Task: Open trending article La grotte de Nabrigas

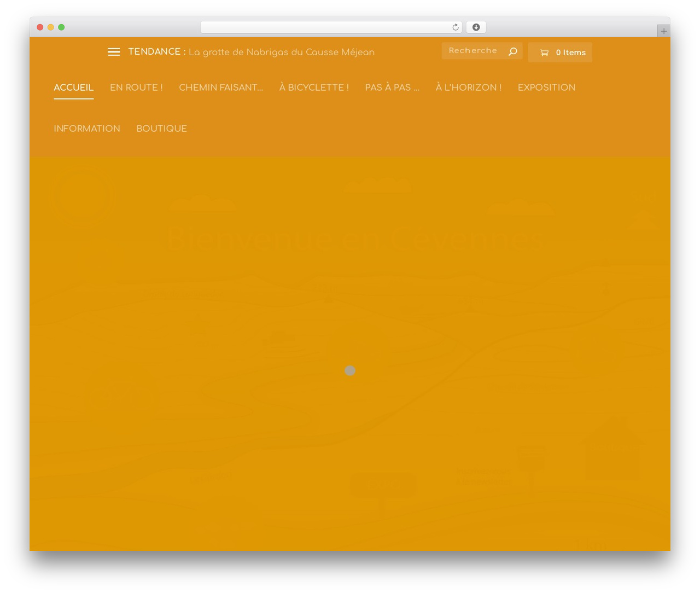Action: pos(282,53)
